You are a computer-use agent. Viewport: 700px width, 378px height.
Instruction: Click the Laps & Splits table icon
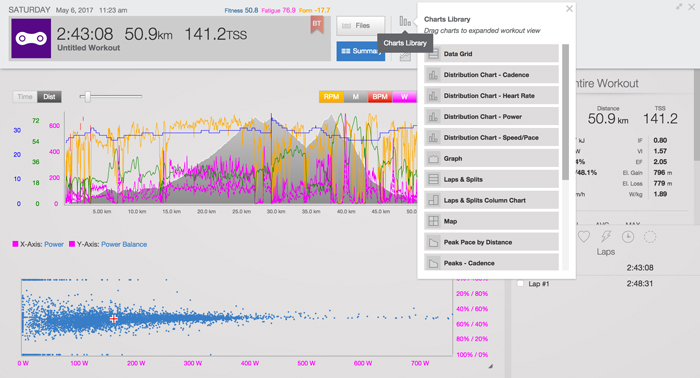coord(433,179)
